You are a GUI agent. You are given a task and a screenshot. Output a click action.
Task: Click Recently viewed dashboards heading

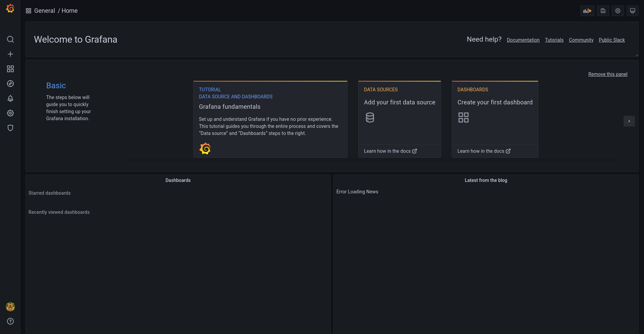tap(59, 212)
